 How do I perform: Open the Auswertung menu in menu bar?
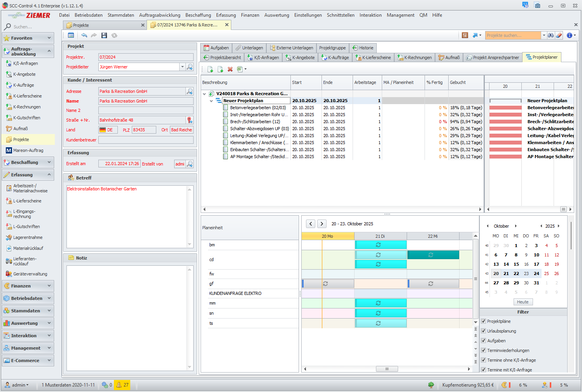(276, 15)
